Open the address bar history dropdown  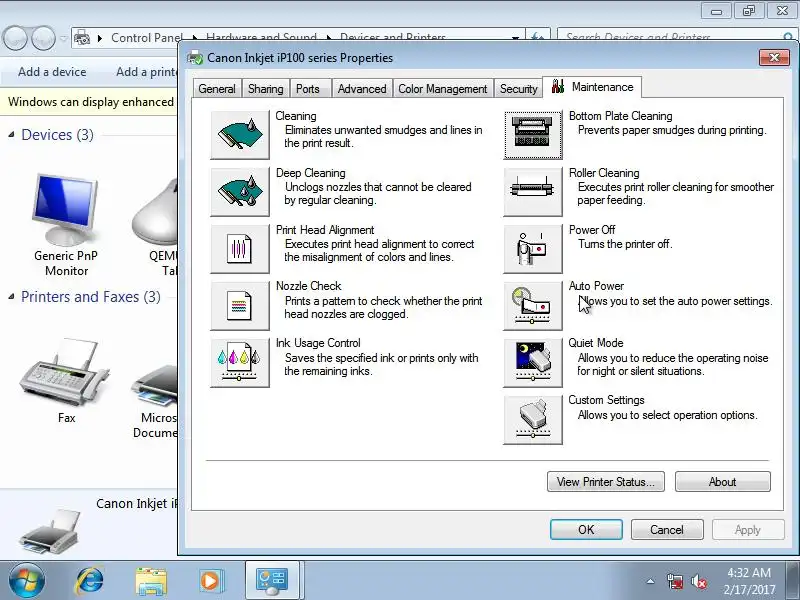click(x=515, y=38)
